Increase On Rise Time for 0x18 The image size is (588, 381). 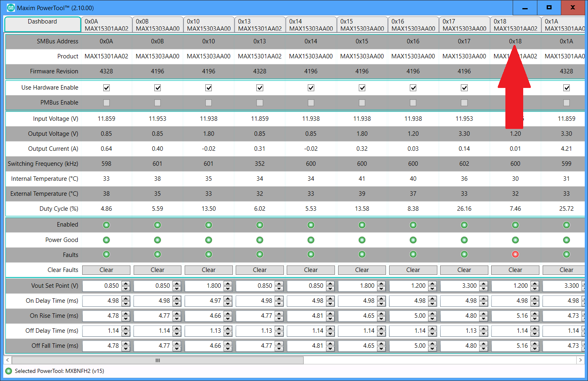tap(535, 313)
